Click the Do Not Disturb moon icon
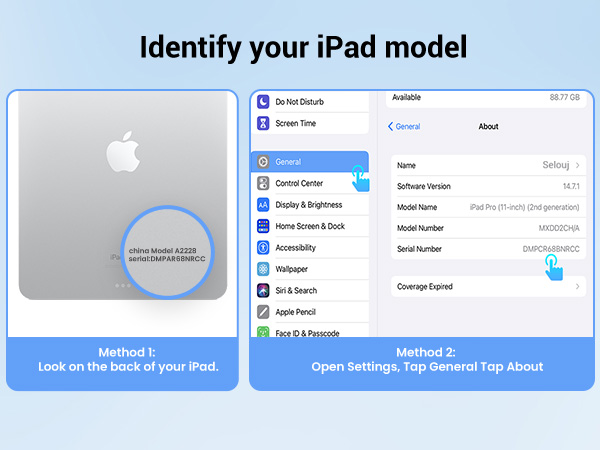Screen dimensions: 600x450 point(263,102)
